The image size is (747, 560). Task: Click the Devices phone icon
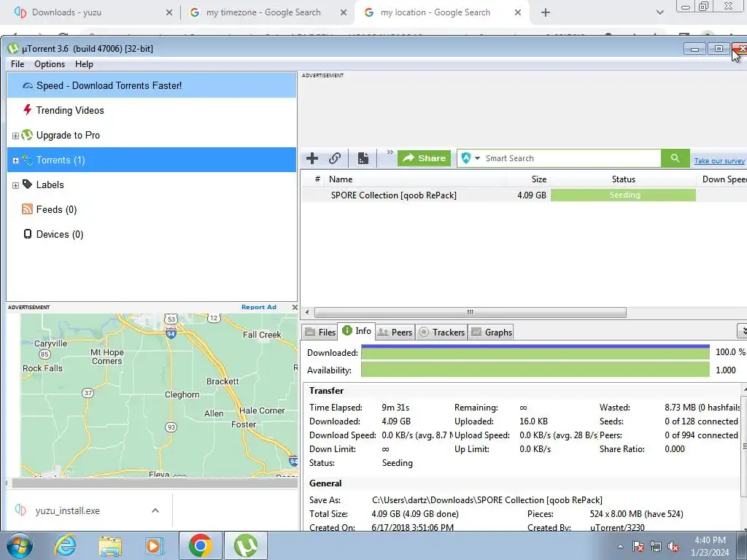[28, 234]
